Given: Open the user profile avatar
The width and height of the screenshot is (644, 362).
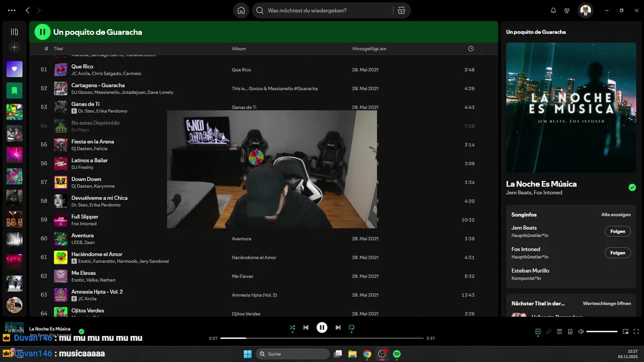Looking at the screenshot, I should 585,11.
